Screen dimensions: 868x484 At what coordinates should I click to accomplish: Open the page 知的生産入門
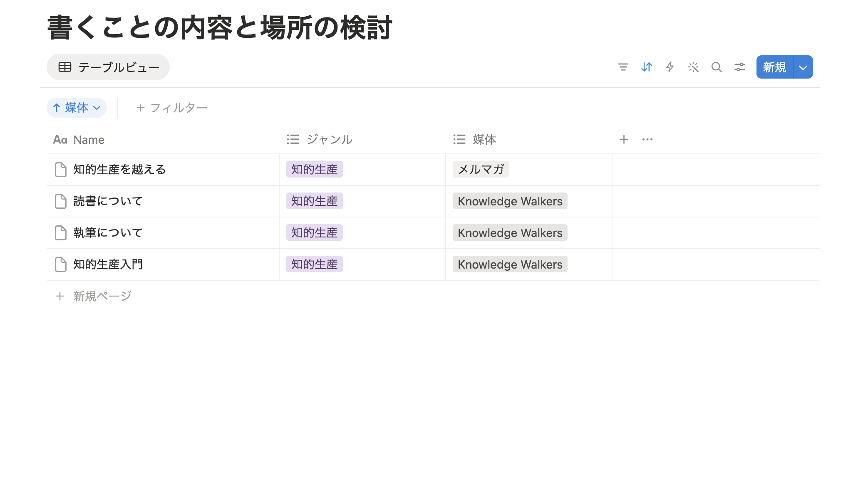point(108,264)
